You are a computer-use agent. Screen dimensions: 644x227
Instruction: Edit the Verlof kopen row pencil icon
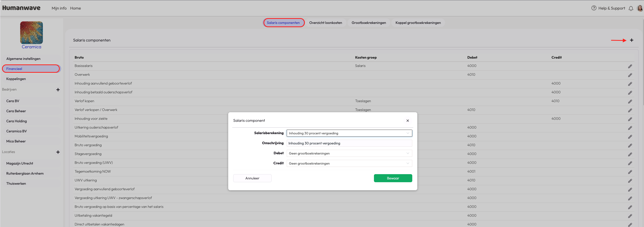tap(630, 102)
